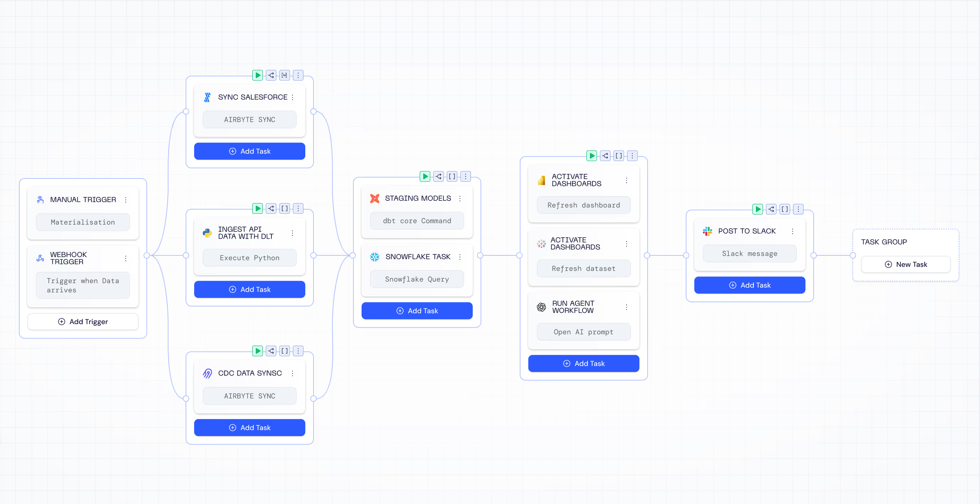
Task: Click Add Trigger button
Action: 83,322
